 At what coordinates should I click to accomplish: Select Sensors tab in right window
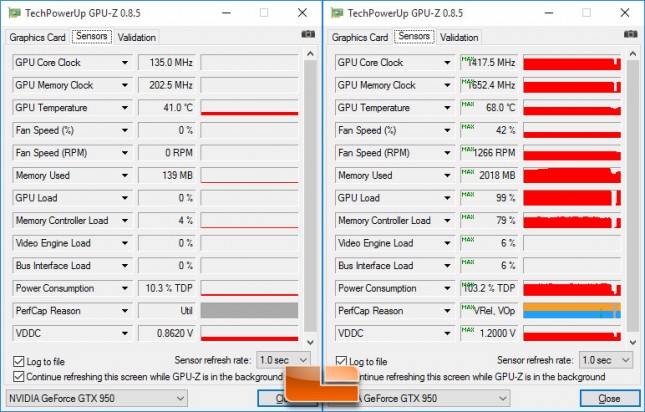click(x=414, y=36)
